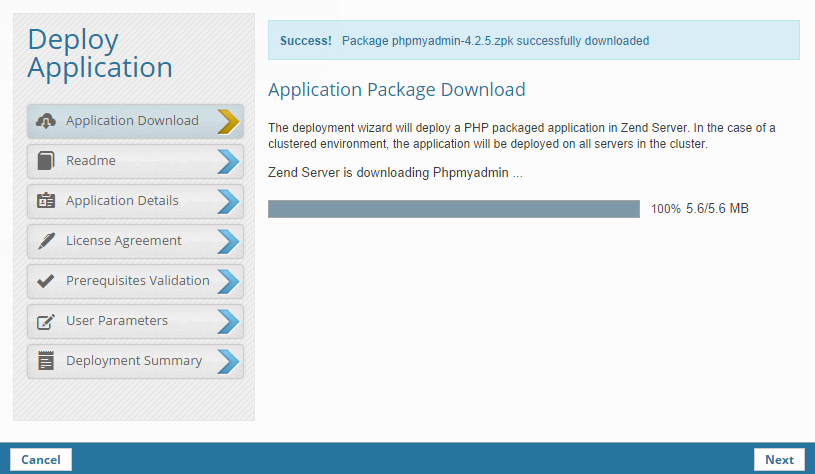This screenshot has height=474, width=815.
Task: Click the blue arrow on License Agreement step
Action: [x=228, y=241]
